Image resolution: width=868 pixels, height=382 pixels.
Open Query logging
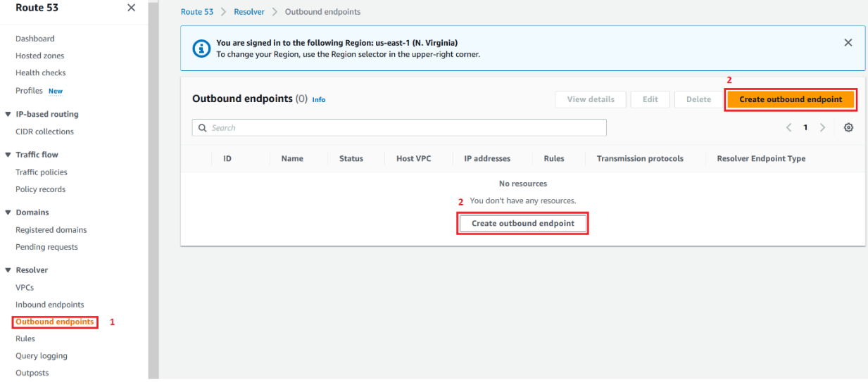pos(42,356)
